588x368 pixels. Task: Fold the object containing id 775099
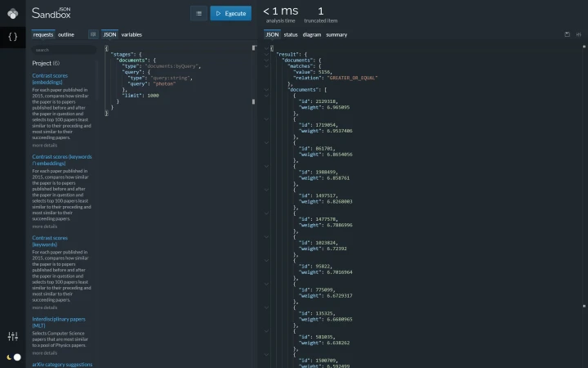pyautogui.click(x=266, y=284)
